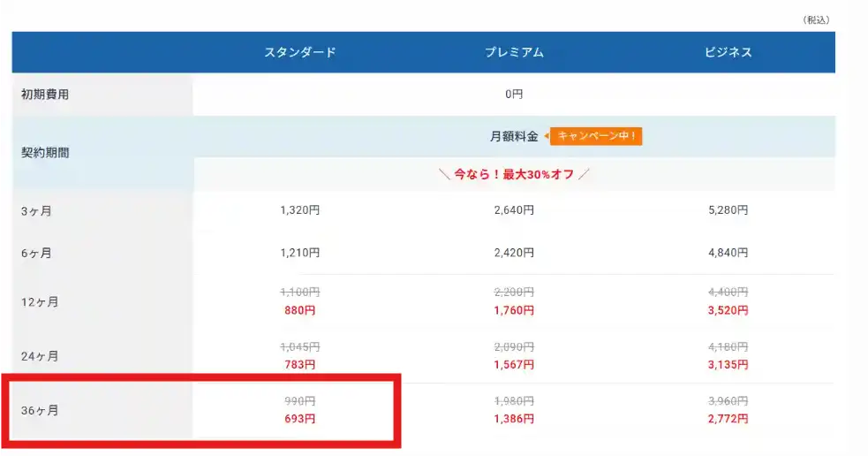This screenshot has width=868, height=456.
Task: Click the red 1,386円 discounted price
Action: pyautogui.click(x=514, y=419)
